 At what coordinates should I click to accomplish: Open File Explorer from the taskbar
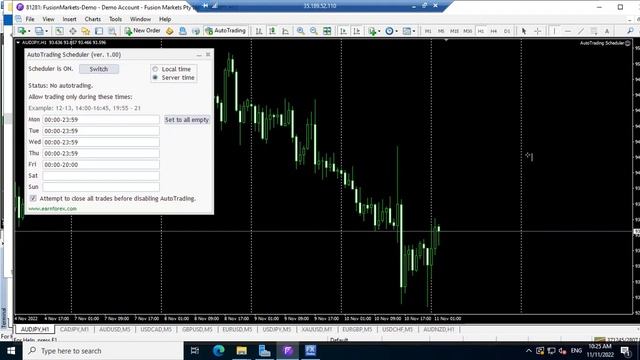(x=242, y=351)
